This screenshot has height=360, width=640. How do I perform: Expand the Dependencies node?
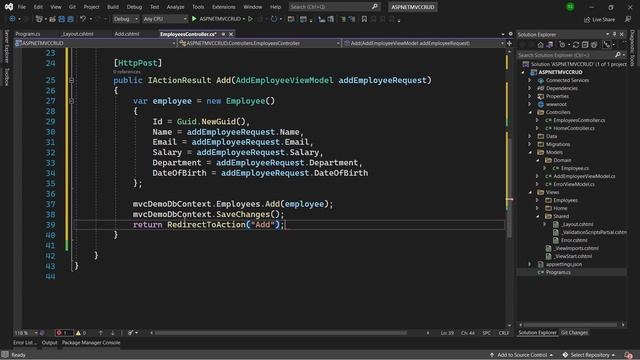pos(530,88)
